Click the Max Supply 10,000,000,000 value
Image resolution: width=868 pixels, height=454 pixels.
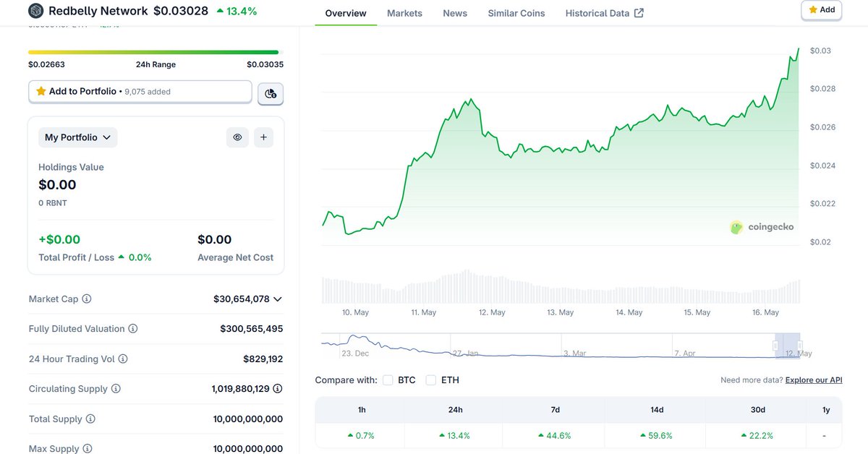point(248,449)
